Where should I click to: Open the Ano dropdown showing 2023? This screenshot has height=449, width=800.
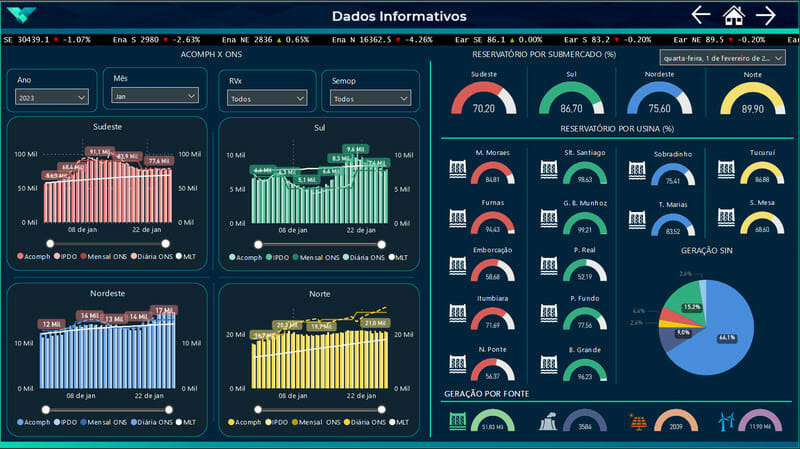(54, 97)
